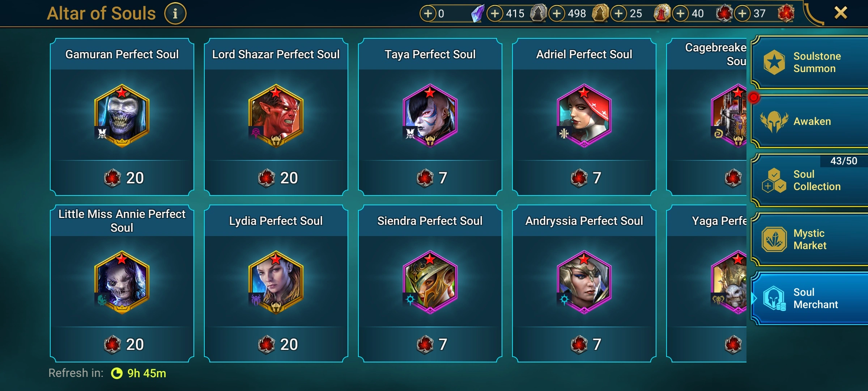
Task: Select Lydia Perfect Soul portrait
Action: [x=276, y=282]
